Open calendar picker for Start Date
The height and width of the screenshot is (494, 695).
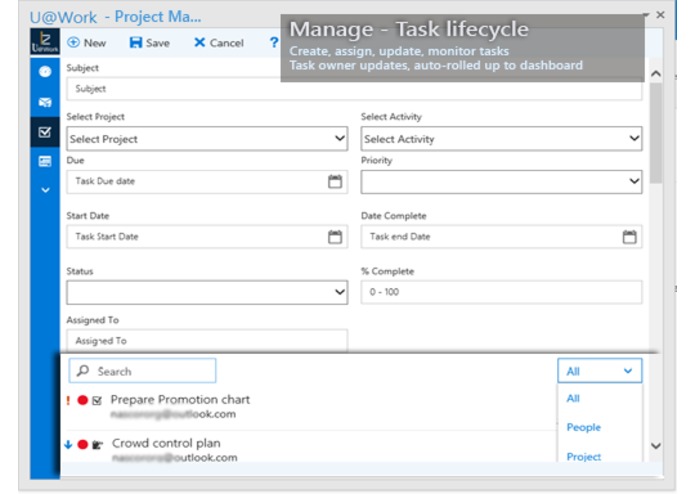click(x=335, y=237)
